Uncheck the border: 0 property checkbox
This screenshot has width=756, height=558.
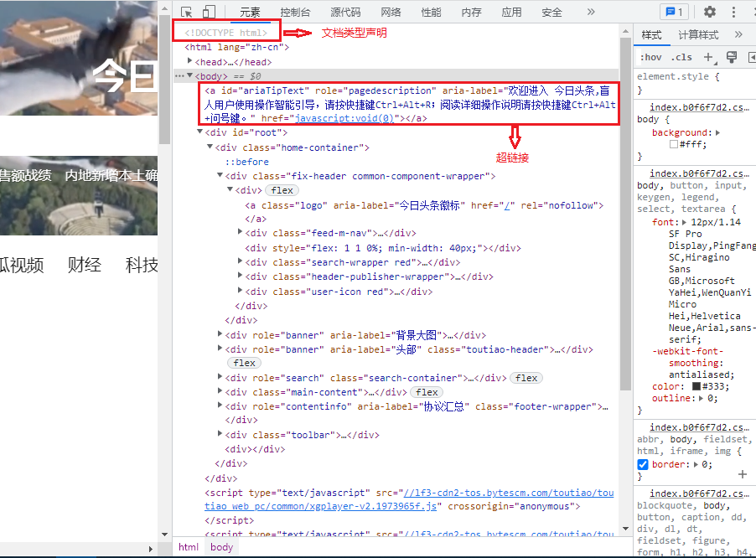click(x=643, y=464)
